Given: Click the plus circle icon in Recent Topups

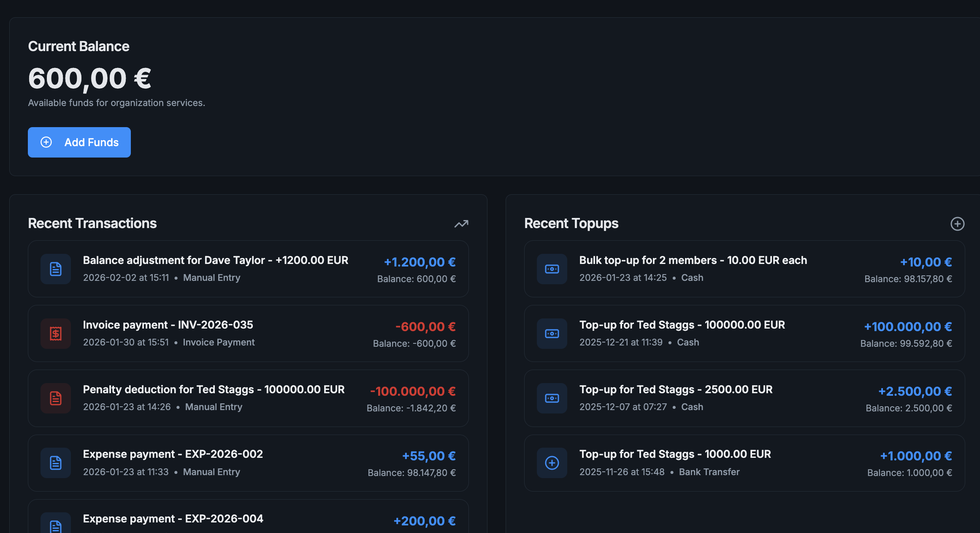Looking at the screenshot, I should click(957, 223).
